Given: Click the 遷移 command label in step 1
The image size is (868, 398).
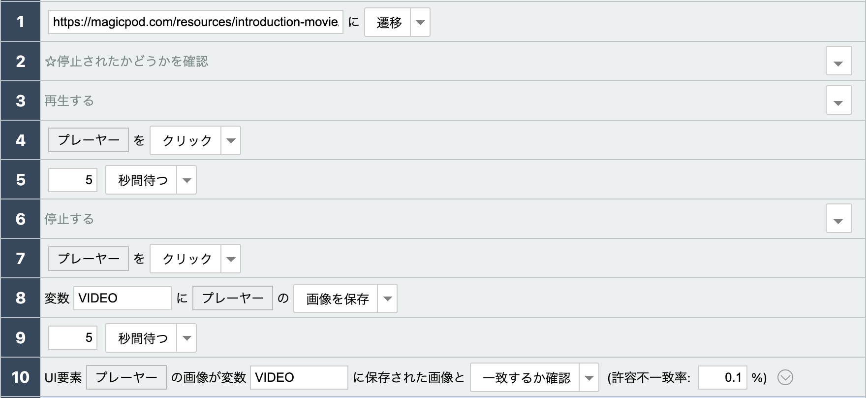Looking at the screenshot, I should coord(388,22).
